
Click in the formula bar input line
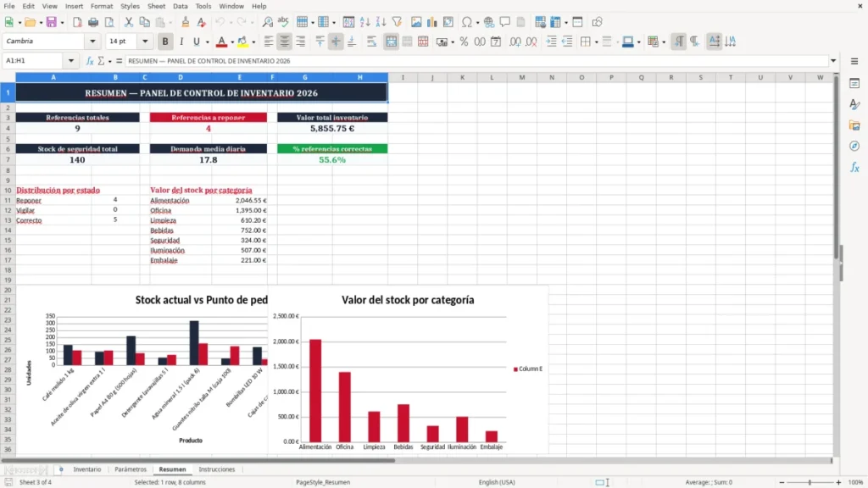click(x=476, y=61)
